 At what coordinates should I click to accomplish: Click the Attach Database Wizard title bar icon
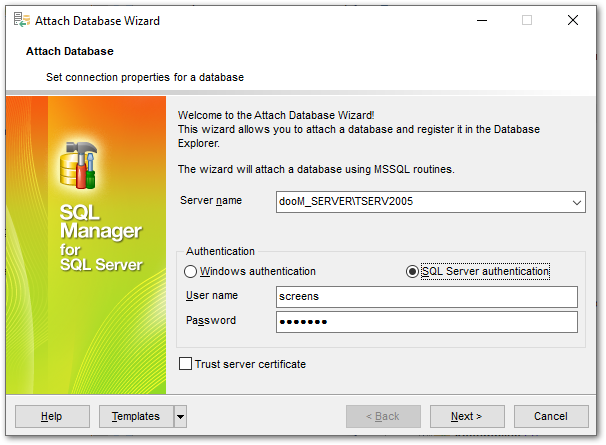[x=22, y=20]
